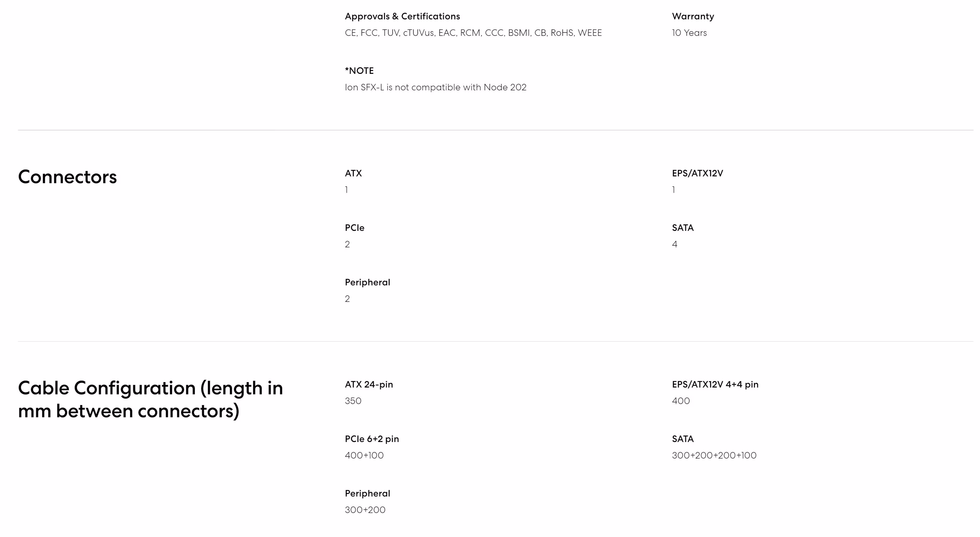This screenshot has width=980, height=537.
Task: Select the Approvals & Certifications label
Action: point(402,16)
